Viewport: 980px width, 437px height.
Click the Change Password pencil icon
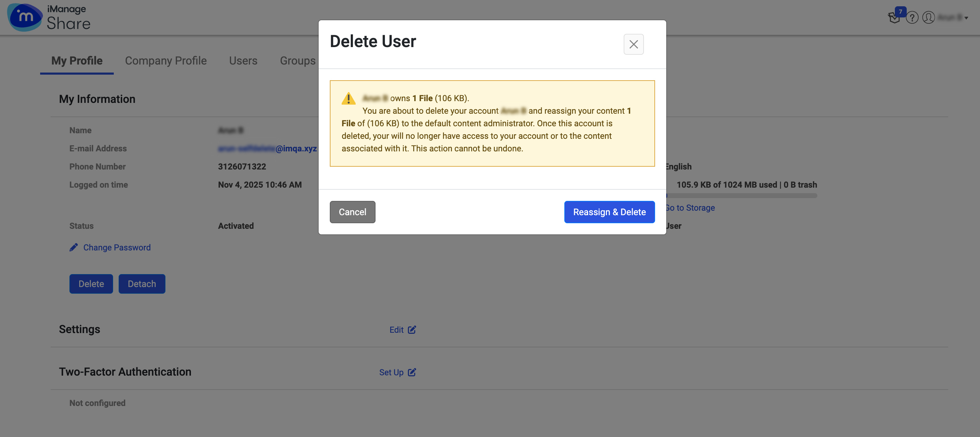[74, 247]
